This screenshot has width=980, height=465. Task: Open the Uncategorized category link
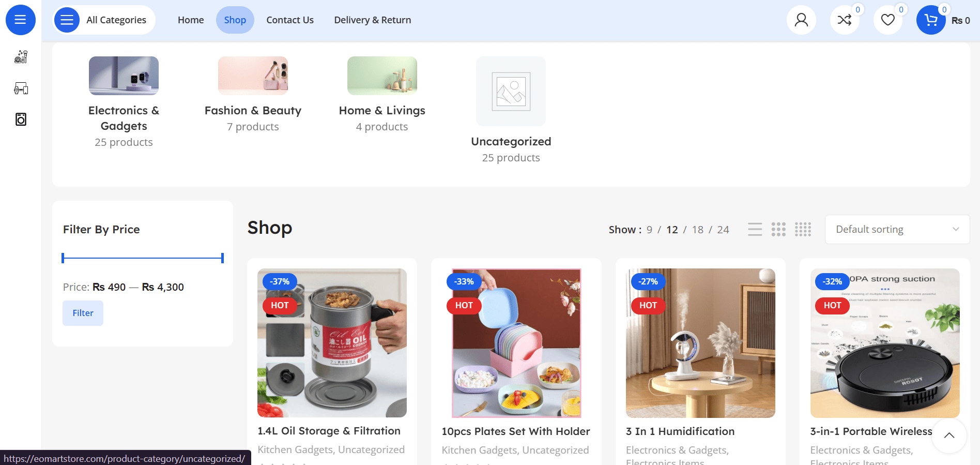(511, 141)
